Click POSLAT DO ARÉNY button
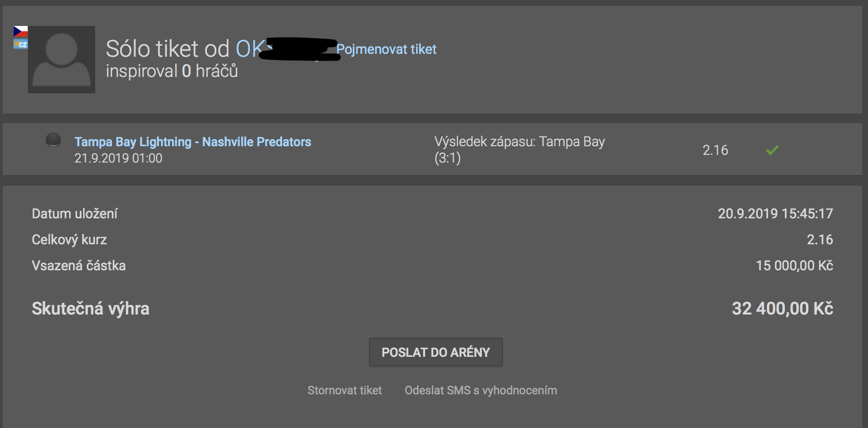This screenshot has height=428, width=868. [436, 352]
